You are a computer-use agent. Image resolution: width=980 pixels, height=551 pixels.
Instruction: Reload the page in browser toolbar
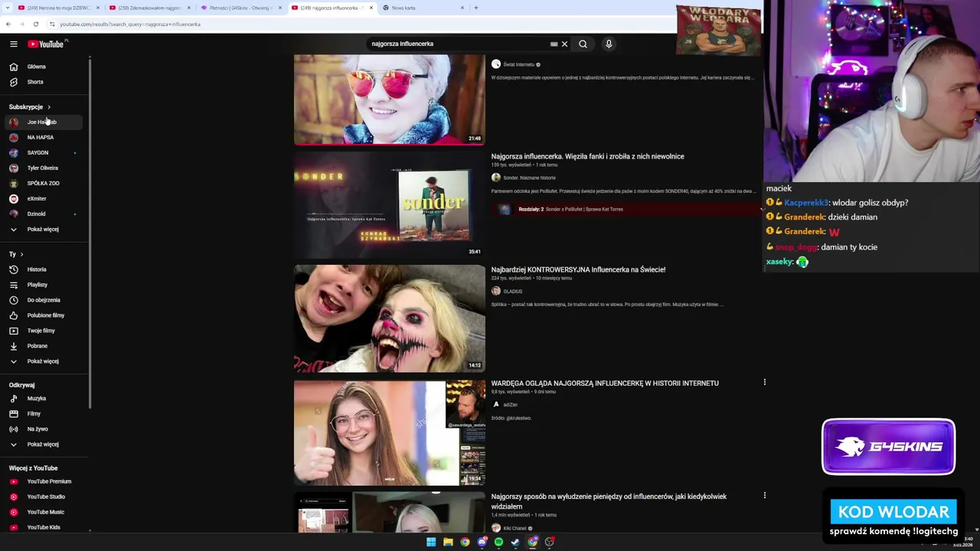point(35,24)
